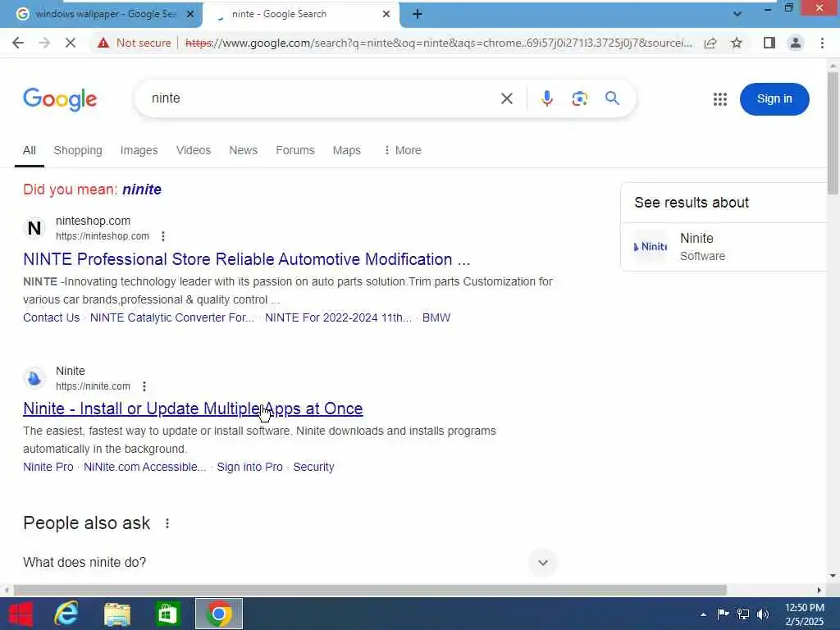840x630 pixels.
Task: Switch to Videos results
Action: [x=194, y=151]
